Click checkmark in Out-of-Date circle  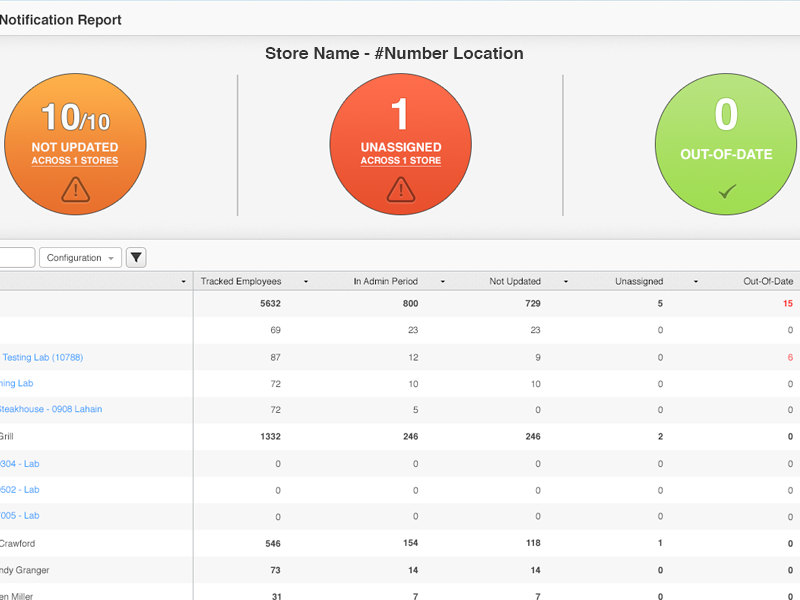click(727, 190)
